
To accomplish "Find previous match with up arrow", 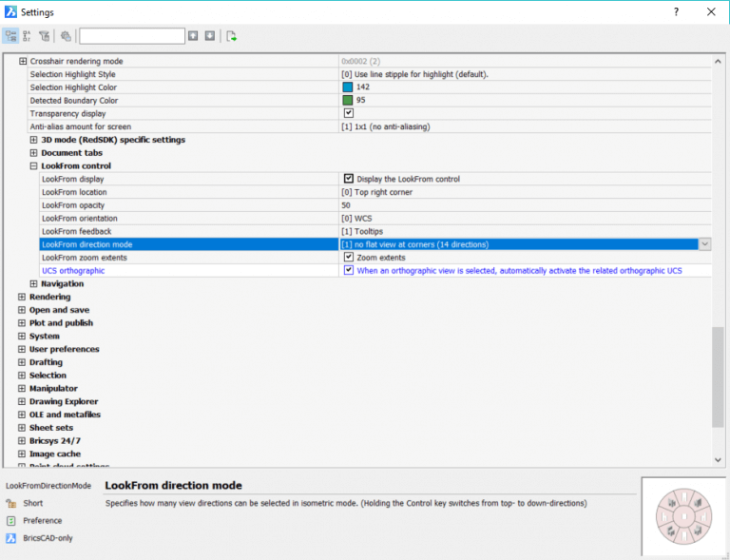I will 193,36.
